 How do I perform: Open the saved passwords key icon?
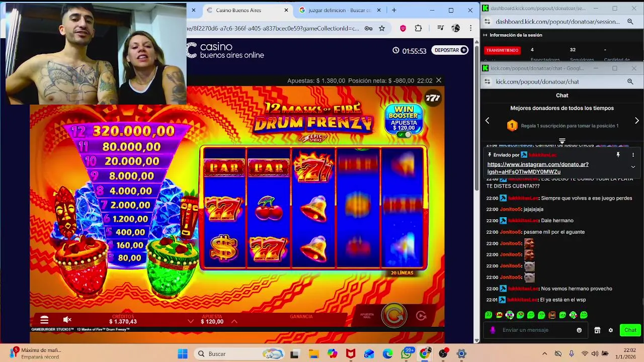point(368,29)
